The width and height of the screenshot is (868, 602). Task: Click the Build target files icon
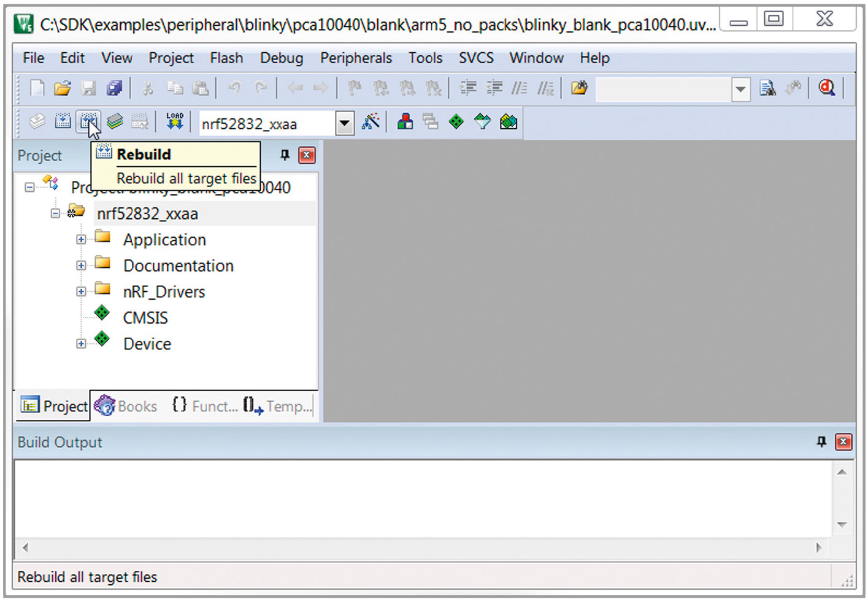coord(63,121)
